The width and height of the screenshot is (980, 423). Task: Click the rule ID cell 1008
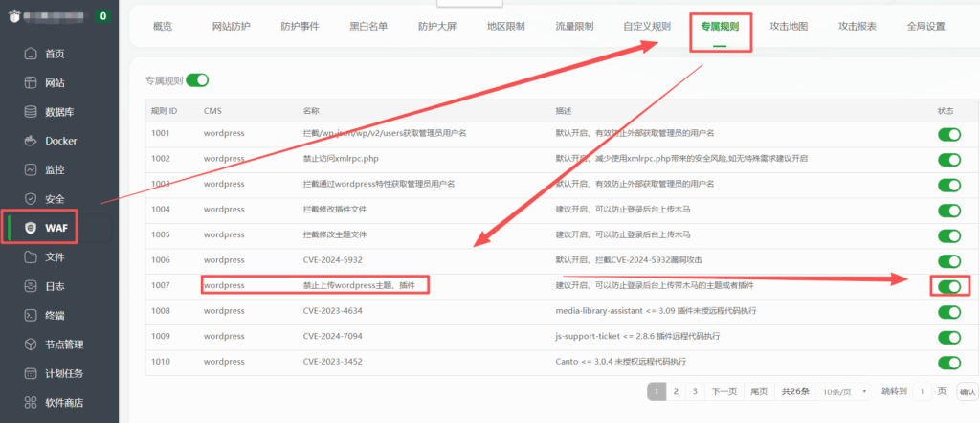[161, 310]
